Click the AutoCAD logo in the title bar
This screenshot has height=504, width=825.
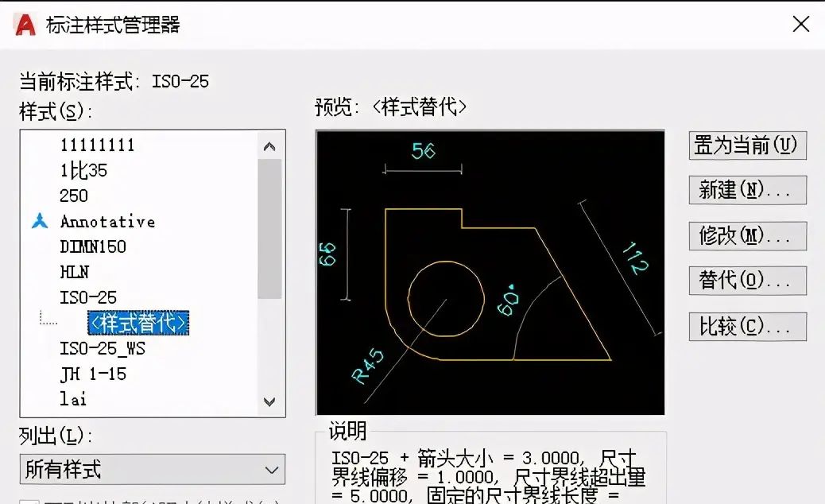24,23
